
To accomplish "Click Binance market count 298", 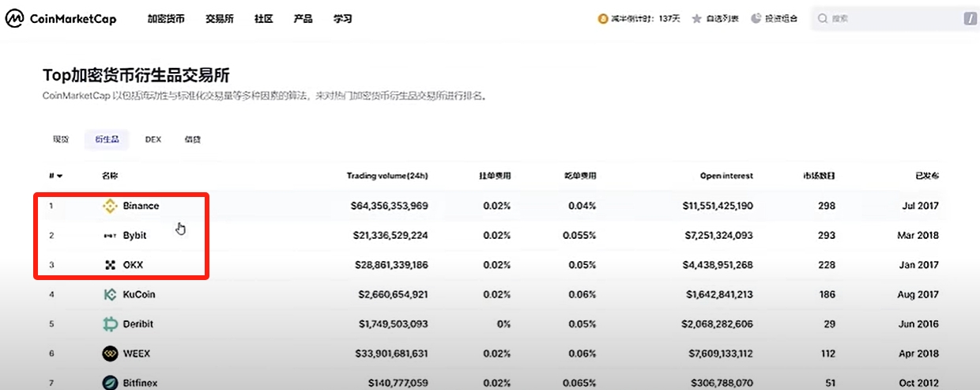I will (x=827, y=206).
